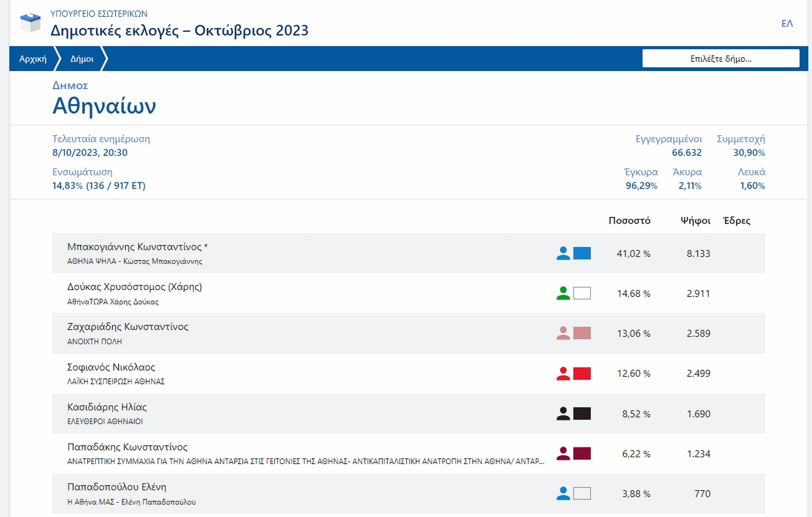Click Παπαδάκης maroon person icon
The width and height of the screenshot is (812, 517).
coord(563,453)
